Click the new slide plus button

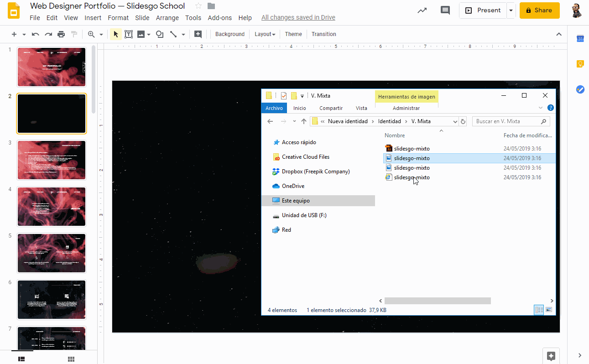coord(14,34)
